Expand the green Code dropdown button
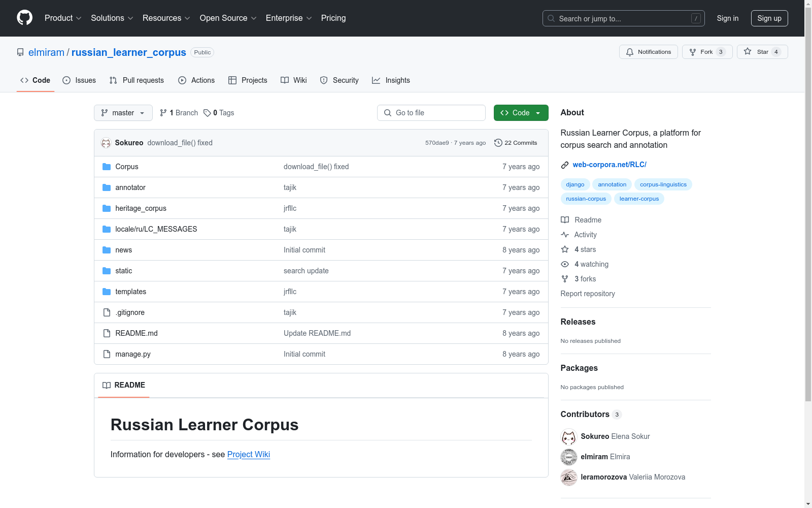812x508 pixels. [521, 113]
